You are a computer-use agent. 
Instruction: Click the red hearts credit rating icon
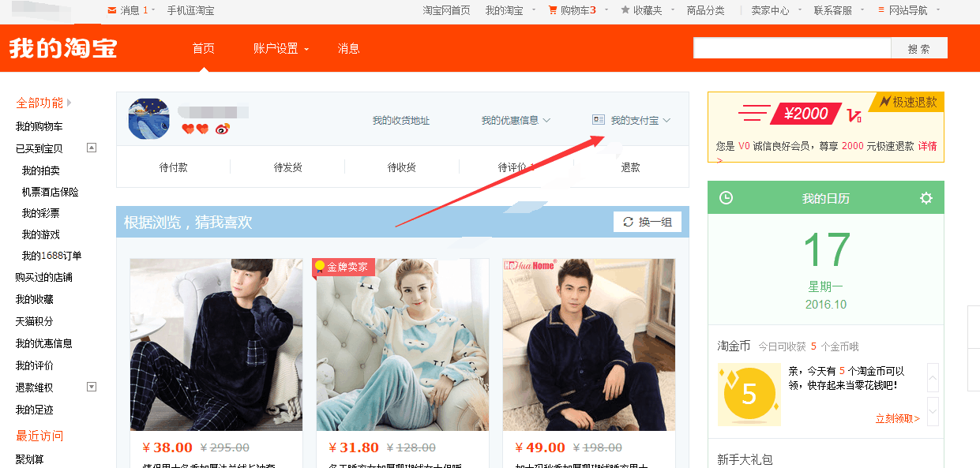(195, 128)
